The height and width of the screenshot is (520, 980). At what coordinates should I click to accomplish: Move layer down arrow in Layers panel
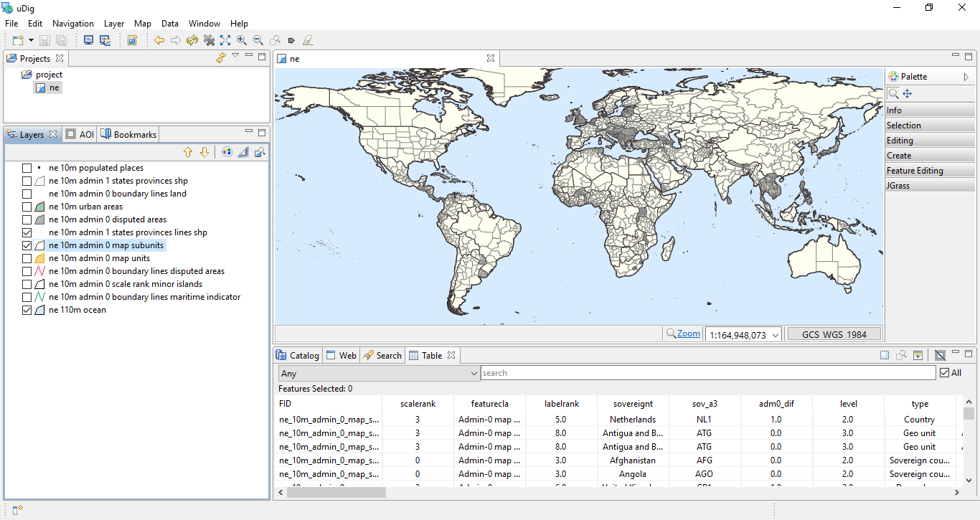(204, 152)
